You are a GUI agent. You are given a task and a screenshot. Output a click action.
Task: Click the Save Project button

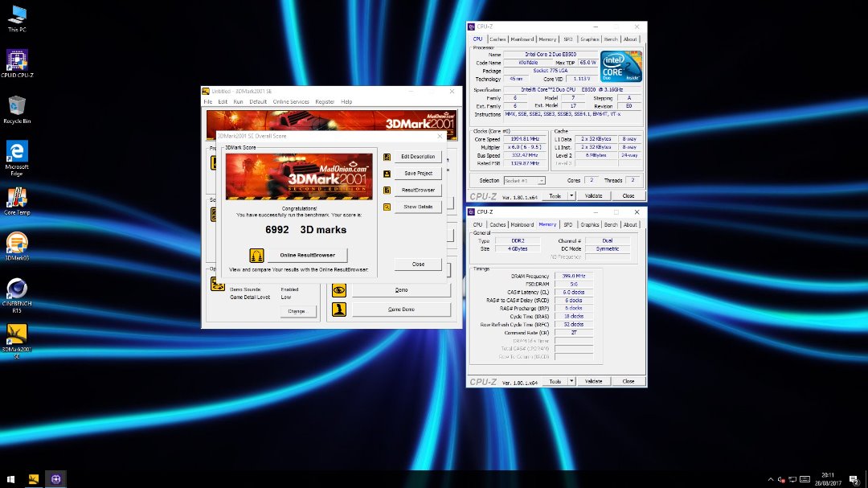(x=418, y=174)
